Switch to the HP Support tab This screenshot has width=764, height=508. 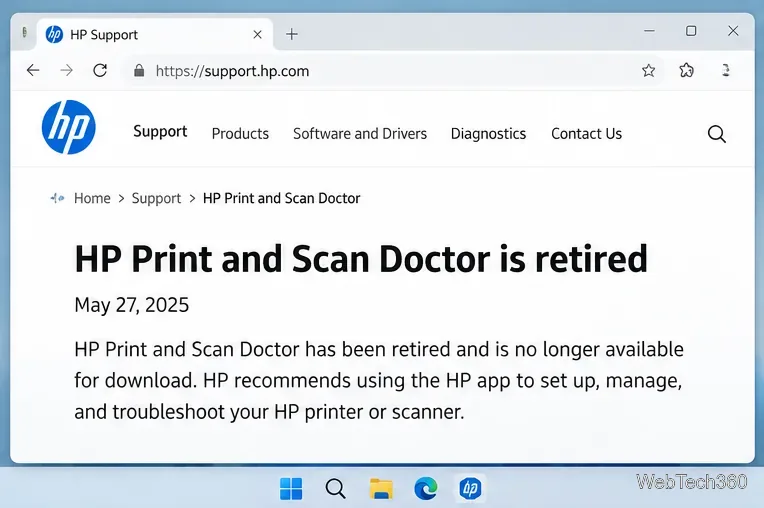[x=154, y=35]
